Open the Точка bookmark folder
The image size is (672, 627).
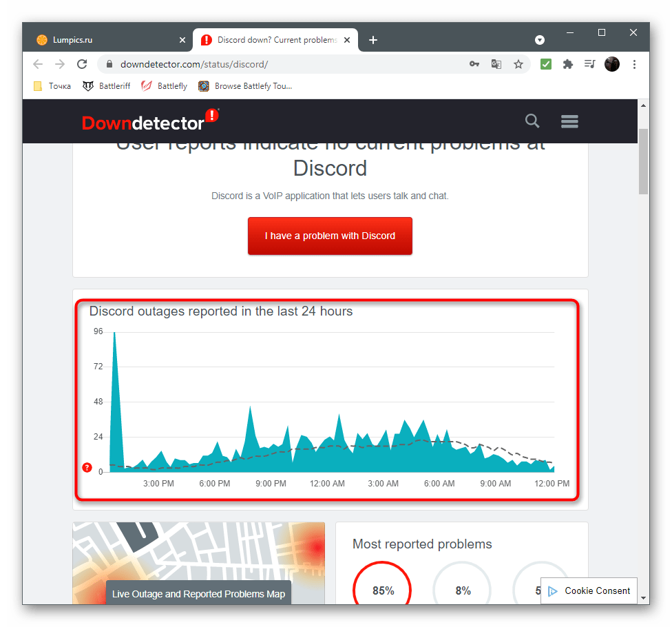(52, 86)
